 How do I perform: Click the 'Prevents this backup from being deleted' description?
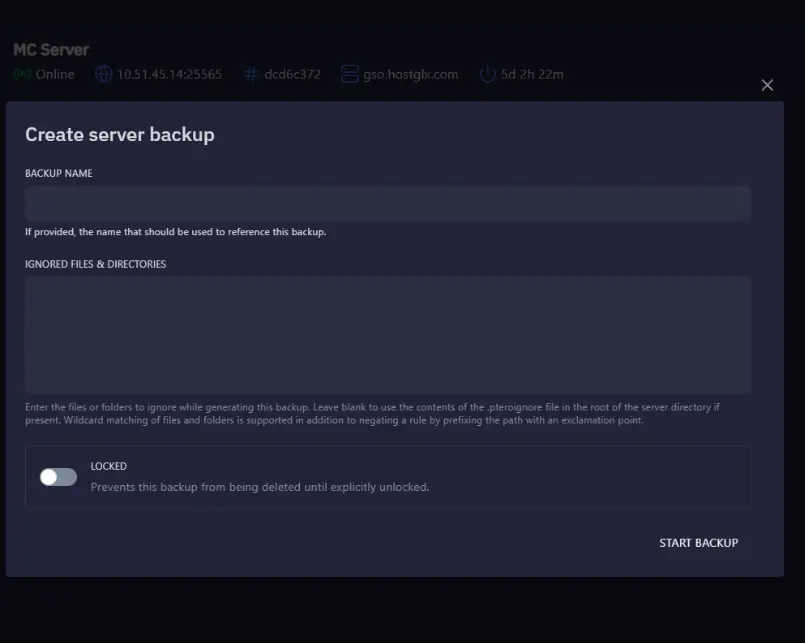click(260, 487)
